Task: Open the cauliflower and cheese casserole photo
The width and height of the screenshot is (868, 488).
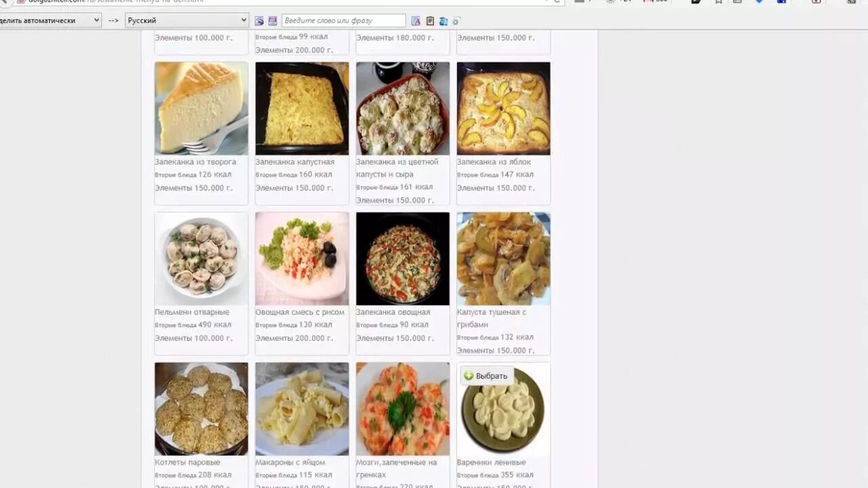Action: point(403,108)
